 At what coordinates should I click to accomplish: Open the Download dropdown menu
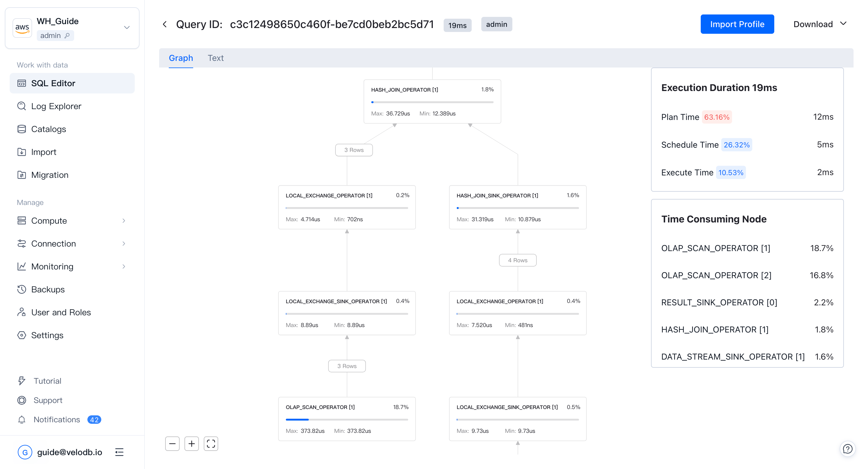(819, 24)
